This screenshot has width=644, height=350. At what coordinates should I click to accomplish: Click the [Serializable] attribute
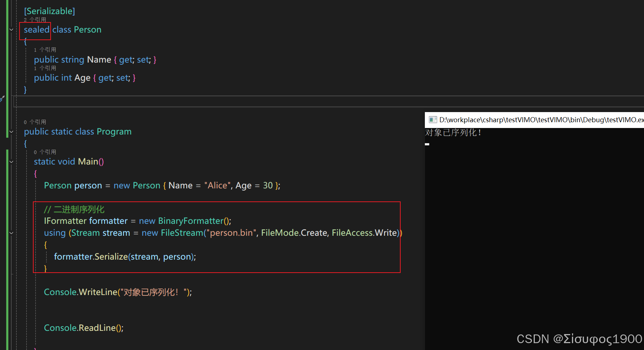coord(50,11)
